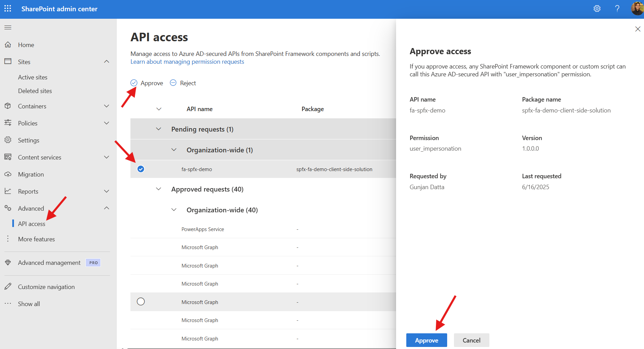
Task: Open the app launcher waffle icon
Action: pos(7,9)
